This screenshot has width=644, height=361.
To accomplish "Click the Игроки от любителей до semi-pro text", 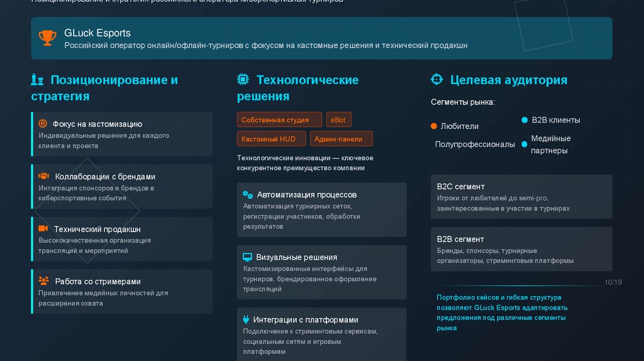I will point(503,203).
